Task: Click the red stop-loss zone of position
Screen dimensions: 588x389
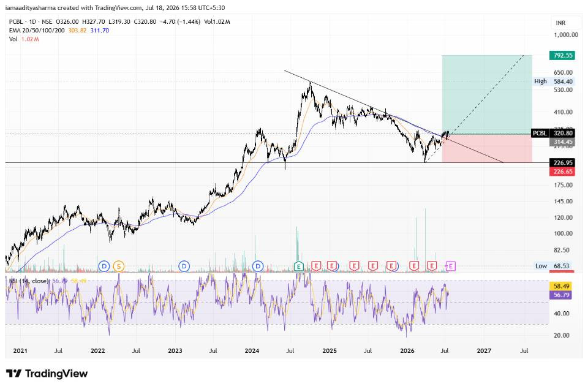Action: (487, 148)
